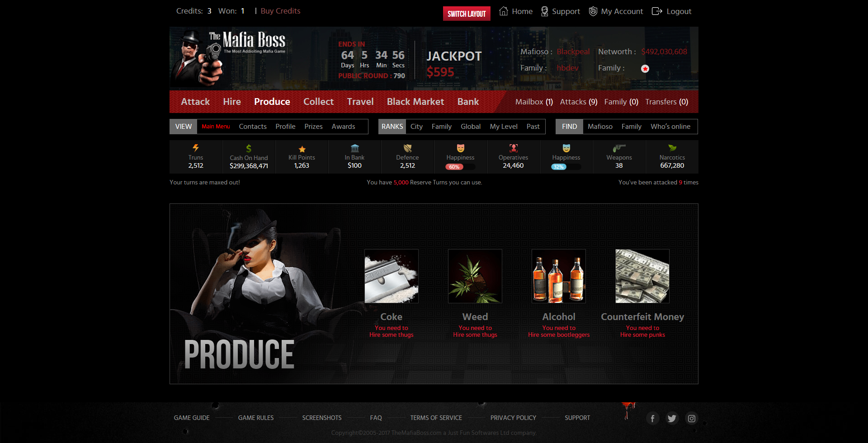Click the red star family badge
Viewport: 868px width, 443px height.
(645, 69)
